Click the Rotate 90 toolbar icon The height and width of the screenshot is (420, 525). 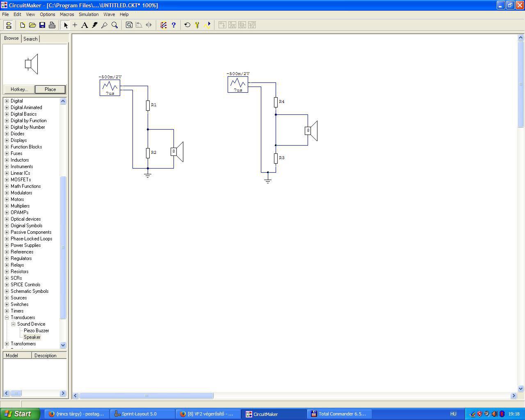tap(139, 25)
